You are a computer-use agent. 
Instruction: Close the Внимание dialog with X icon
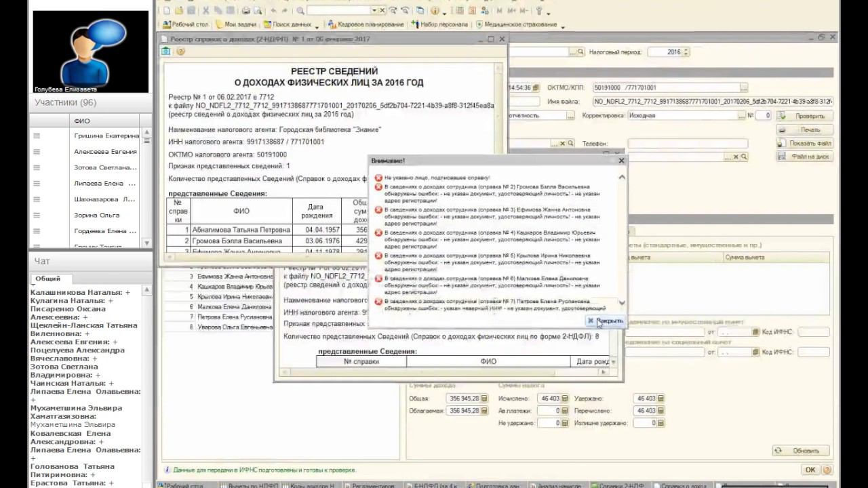pyautogui.click(x=621, y=161)
